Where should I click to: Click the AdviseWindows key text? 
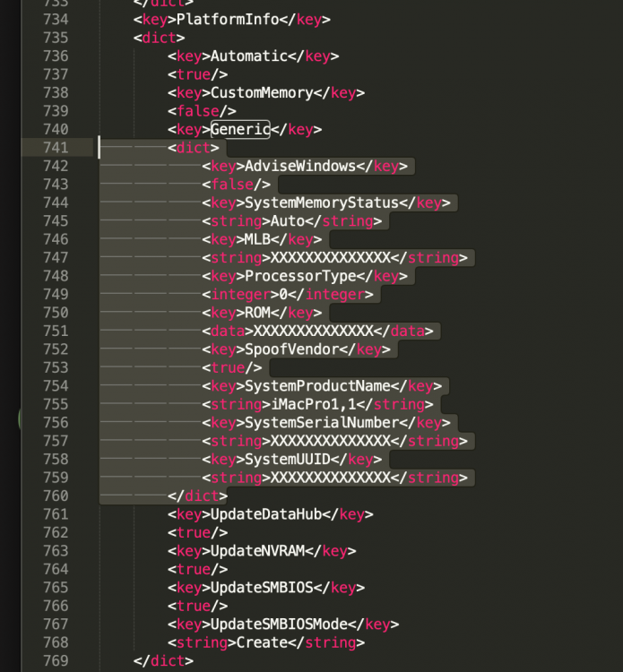300,167
